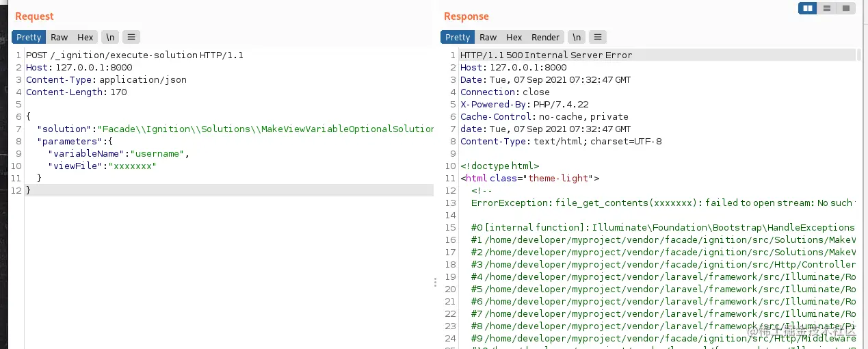Toggle \n non-printable characters in Request

[x=110, y=37]
